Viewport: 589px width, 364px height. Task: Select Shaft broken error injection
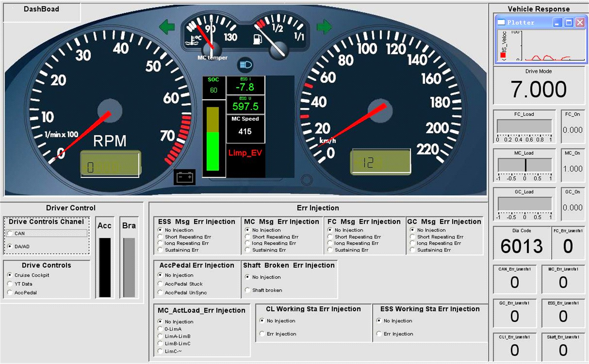(x=248, y=290)
